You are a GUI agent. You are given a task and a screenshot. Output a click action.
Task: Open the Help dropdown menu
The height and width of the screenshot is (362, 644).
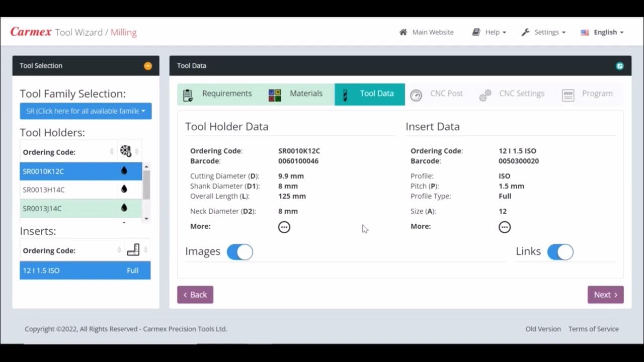(489, 32)
